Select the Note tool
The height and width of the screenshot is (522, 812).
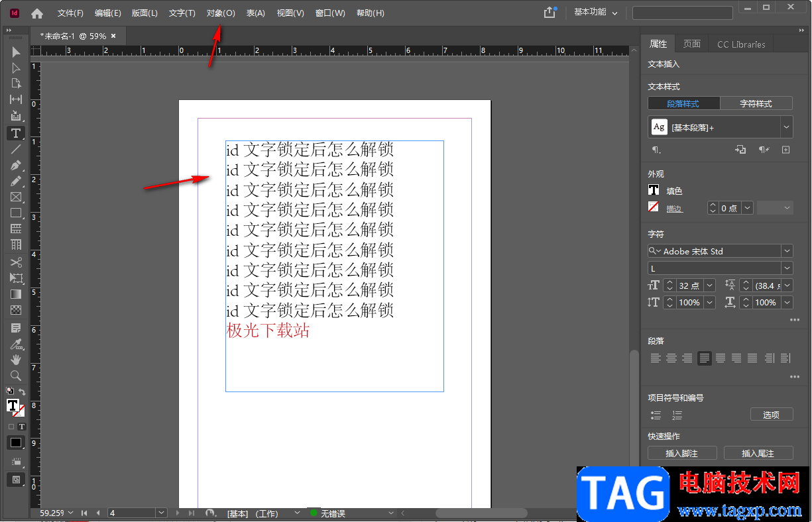coord(16,328)
